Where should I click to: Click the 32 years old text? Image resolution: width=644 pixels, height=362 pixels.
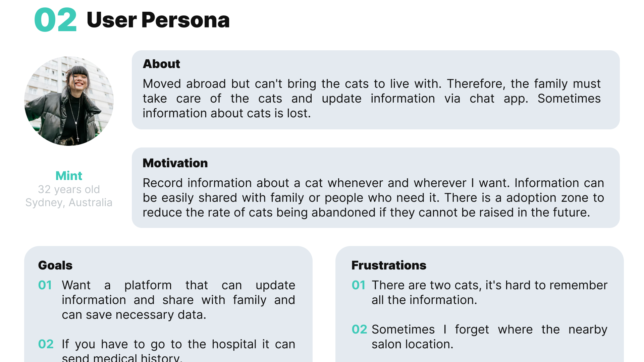pos(69,189)
